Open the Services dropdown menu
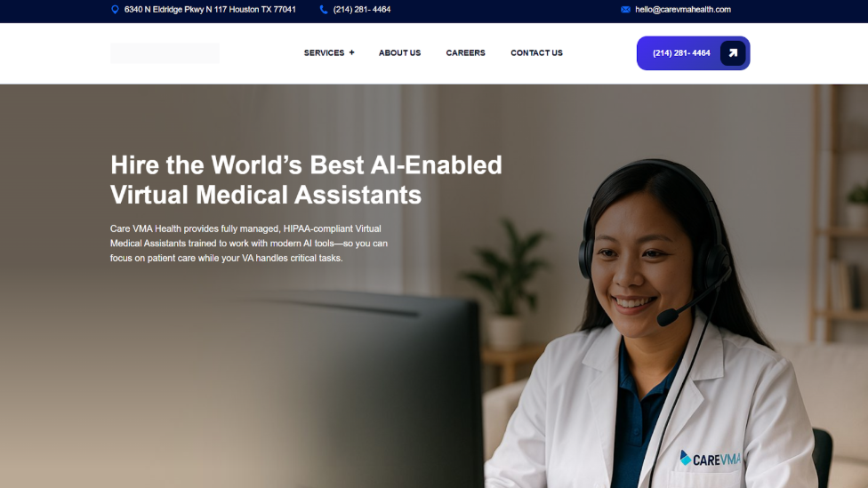Image resolution: width=868 pixels, height=488 pixels. tap(324, 52)
